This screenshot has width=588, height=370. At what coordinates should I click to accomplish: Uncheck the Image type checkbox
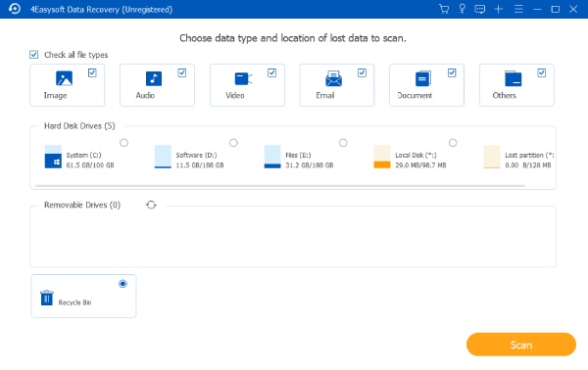pyautogui.click(x=92, y=72)
